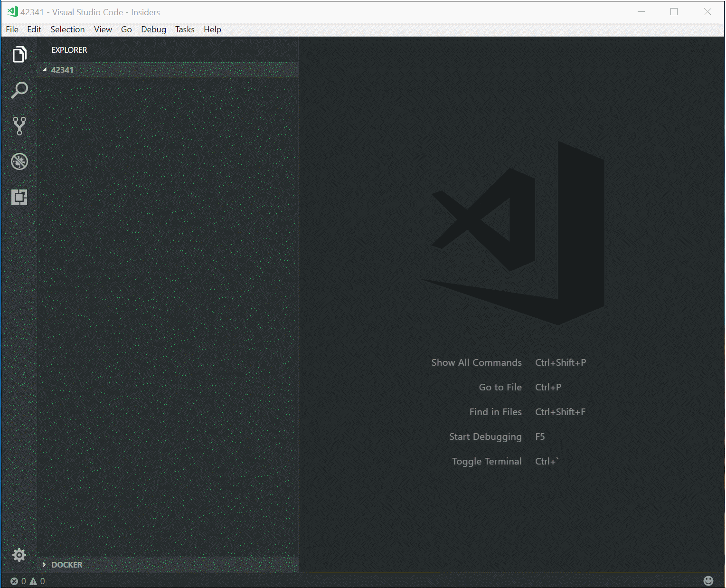Open the Edit menu
Screen dimensions: 726x588
click(x=34, y=29)
